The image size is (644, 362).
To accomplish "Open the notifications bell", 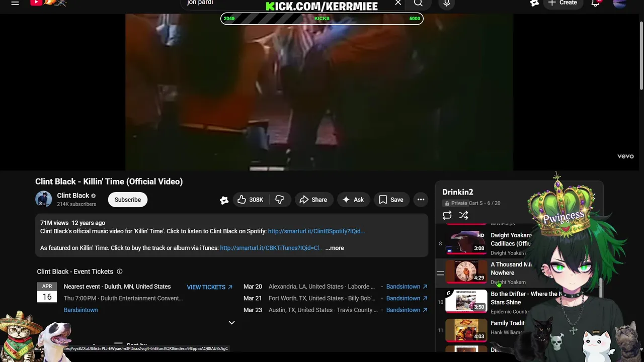I will tap(596, 3).
